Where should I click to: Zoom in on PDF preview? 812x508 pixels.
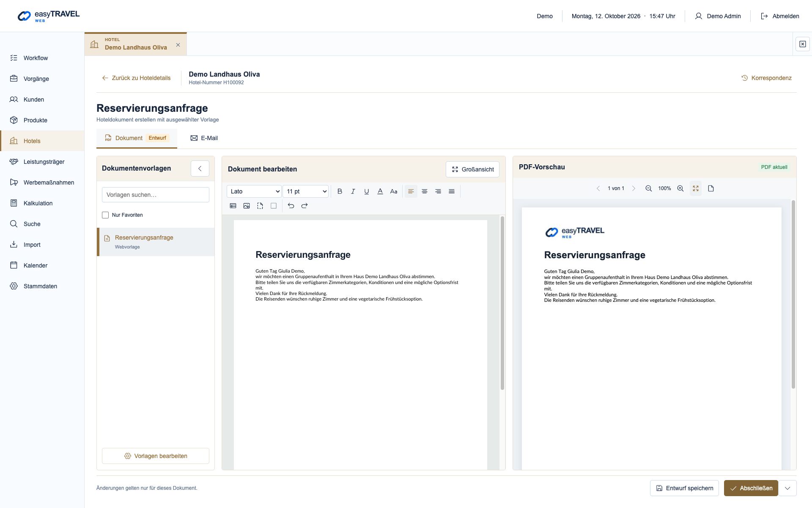point(680,188)
